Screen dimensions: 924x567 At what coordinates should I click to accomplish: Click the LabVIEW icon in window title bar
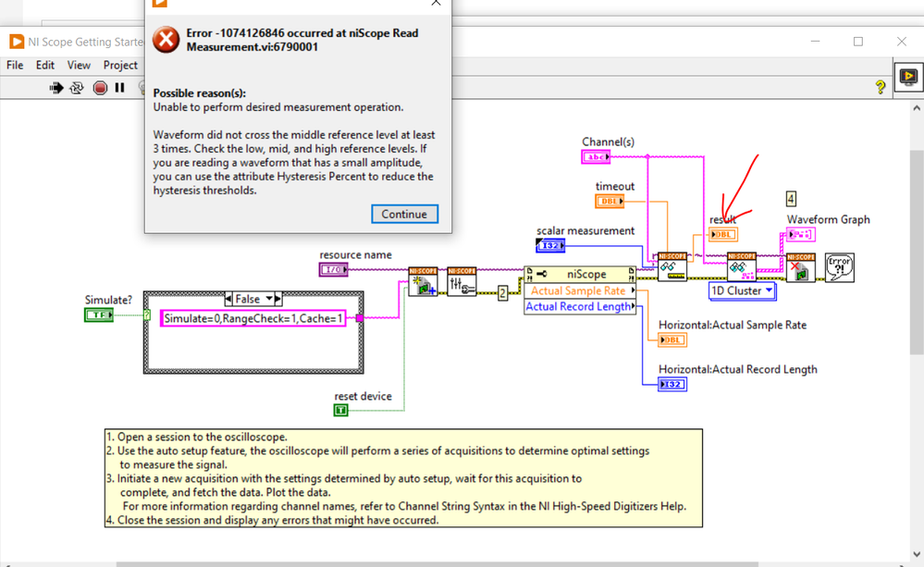click(17, 42)
